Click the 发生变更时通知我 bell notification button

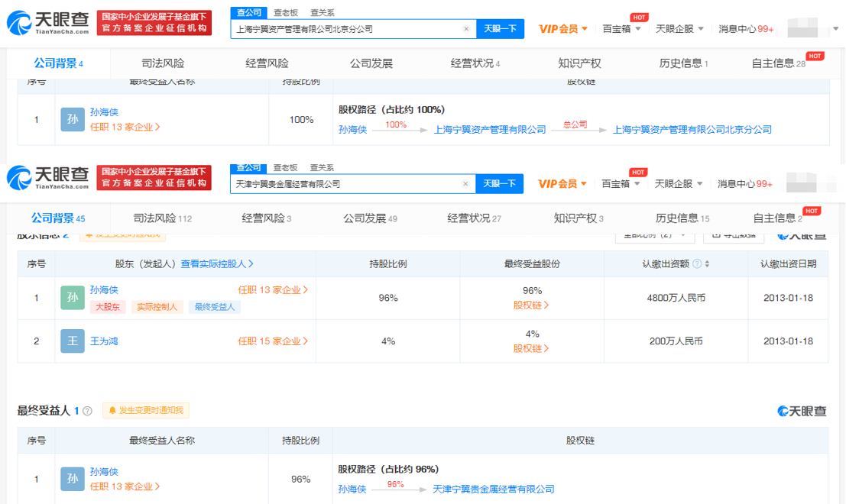point(146,410)
